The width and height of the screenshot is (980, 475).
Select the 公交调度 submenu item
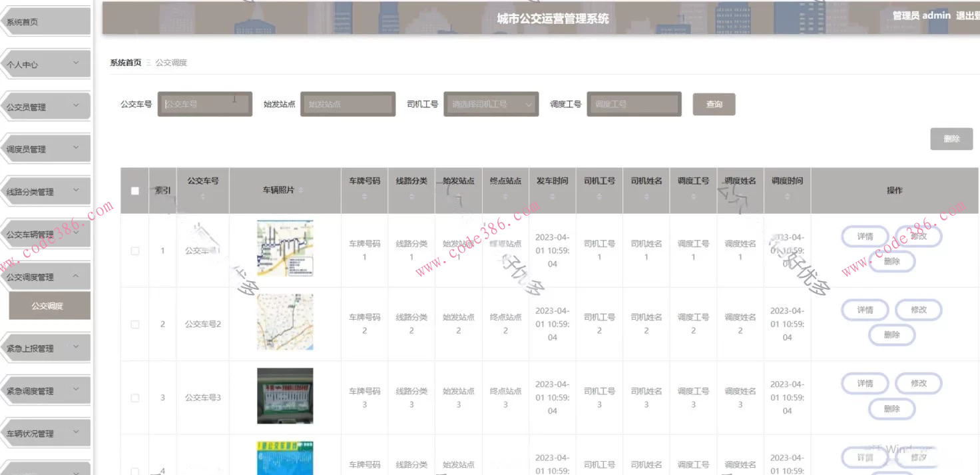[47, 306]
